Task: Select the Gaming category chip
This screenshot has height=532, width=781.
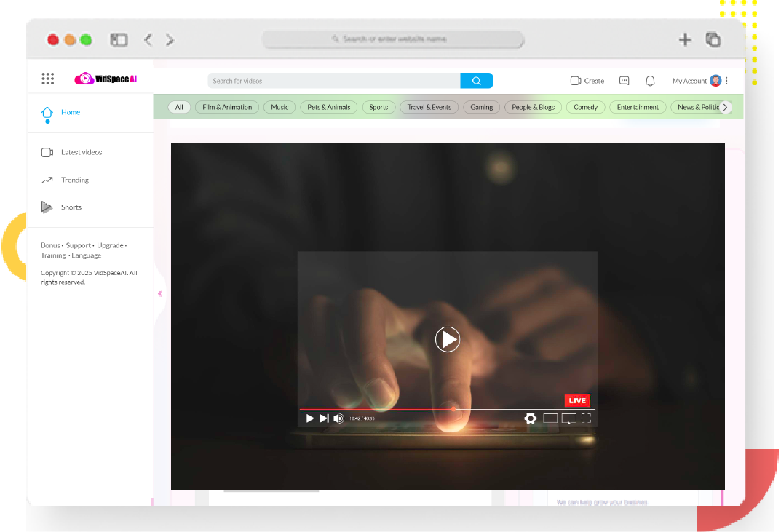Action: tap(482, 107)
